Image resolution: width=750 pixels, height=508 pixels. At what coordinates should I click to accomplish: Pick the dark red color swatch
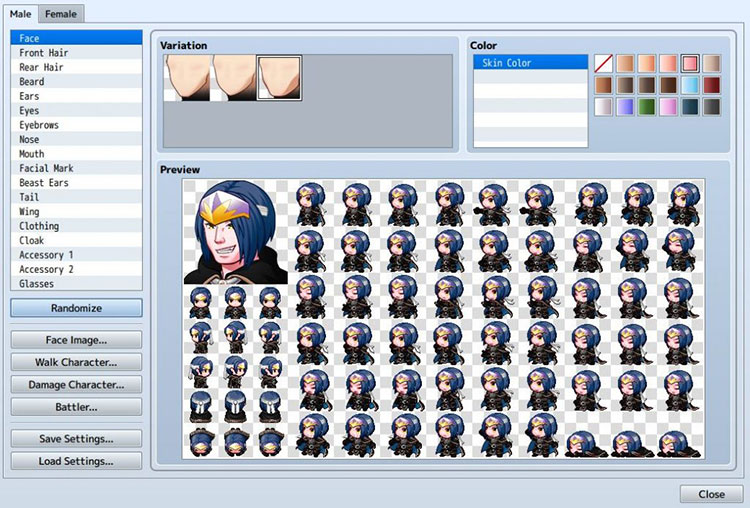[x=712, y=85]
